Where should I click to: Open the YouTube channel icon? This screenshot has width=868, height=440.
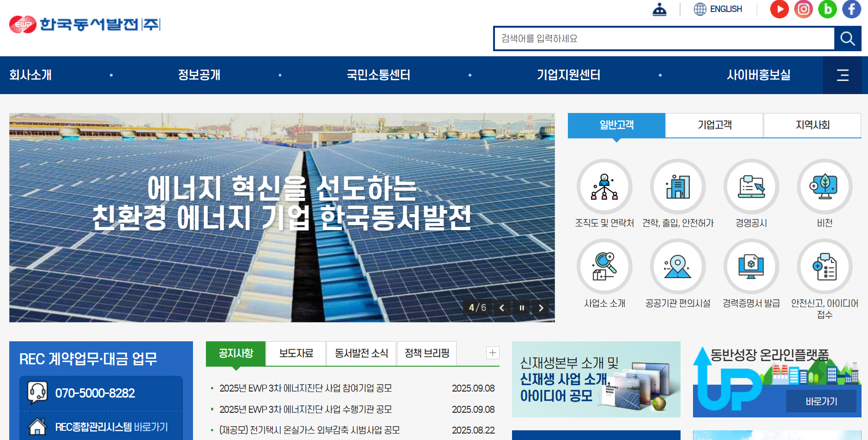click(779, 9)
